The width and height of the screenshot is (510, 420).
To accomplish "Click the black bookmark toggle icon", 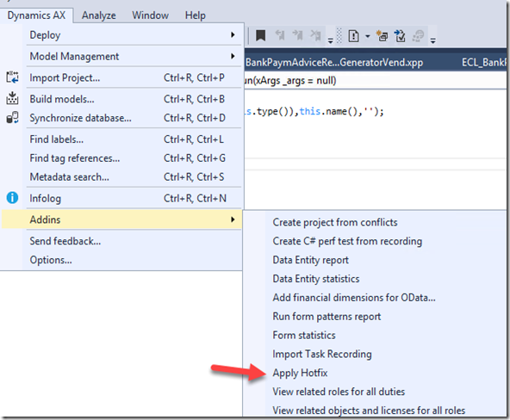I will tap(260, 35).
